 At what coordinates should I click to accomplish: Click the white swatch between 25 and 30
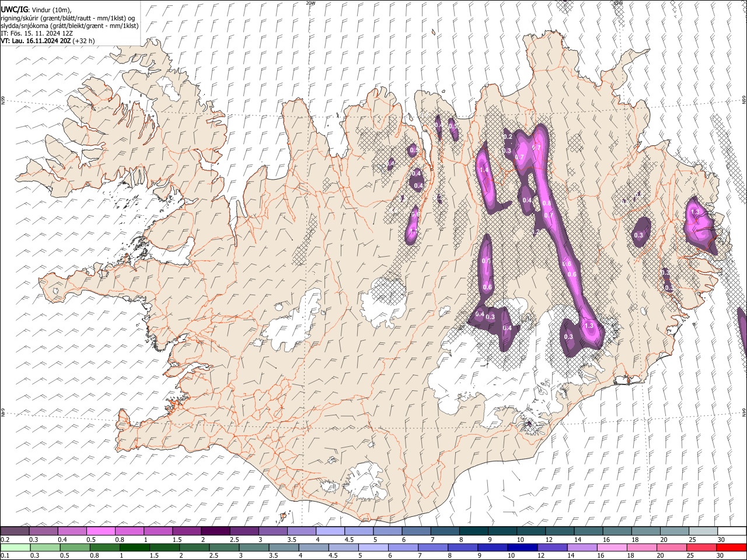point(731,531)
